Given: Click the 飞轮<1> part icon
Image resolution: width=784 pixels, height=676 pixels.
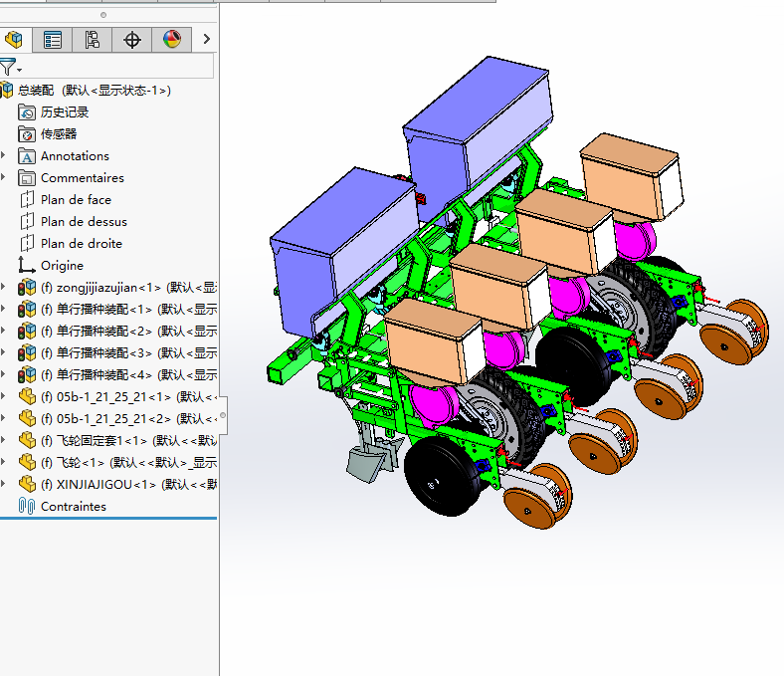Looking at the screenshot, I should [x=27, y=463].
